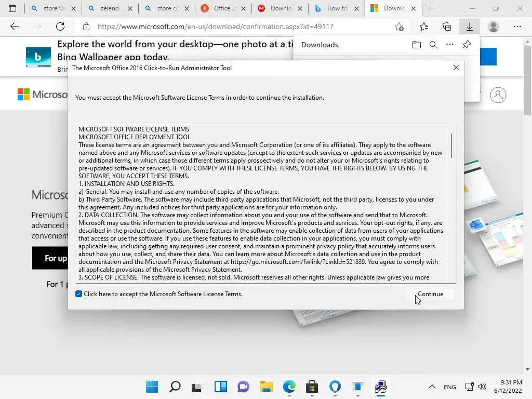
Task: Click the site lock icon in the address bar
Action: (x=86, y=26)
